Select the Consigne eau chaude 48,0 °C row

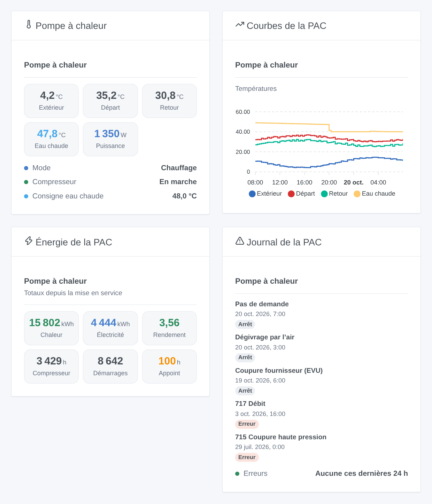pyautogui.click(x=110, y=196)
